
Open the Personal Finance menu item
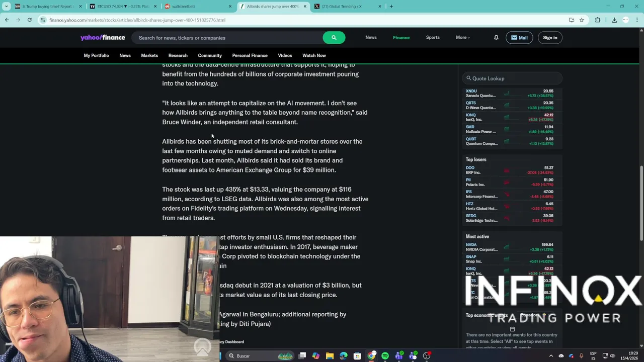point(250,55)
